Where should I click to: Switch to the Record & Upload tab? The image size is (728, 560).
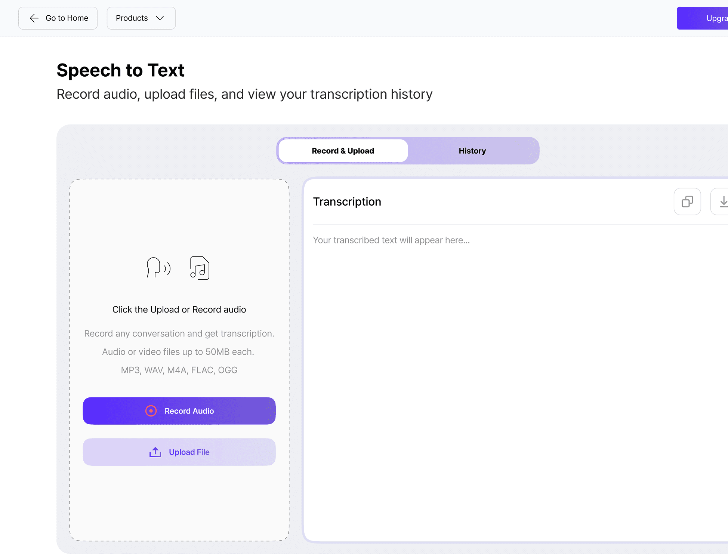coord(343,151)
